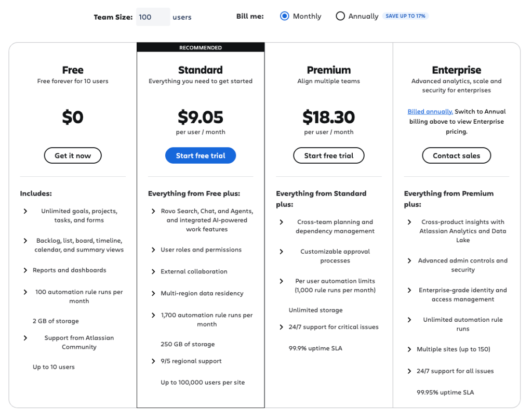Expand the Customizable approval processes feature

281,253
